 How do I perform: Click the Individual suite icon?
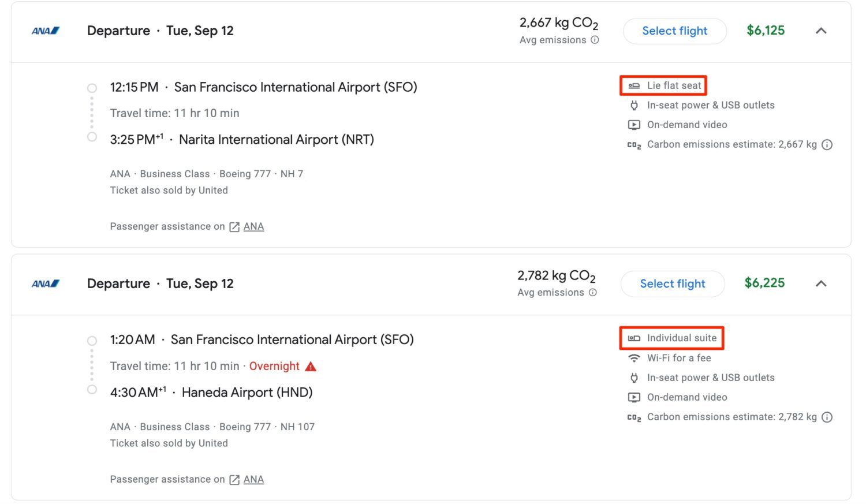point(634,338)
